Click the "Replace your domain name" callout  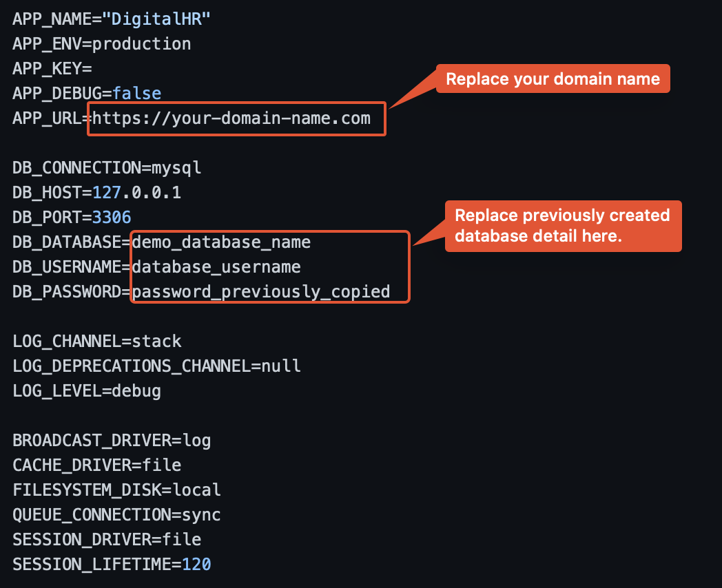click(553, 79)
